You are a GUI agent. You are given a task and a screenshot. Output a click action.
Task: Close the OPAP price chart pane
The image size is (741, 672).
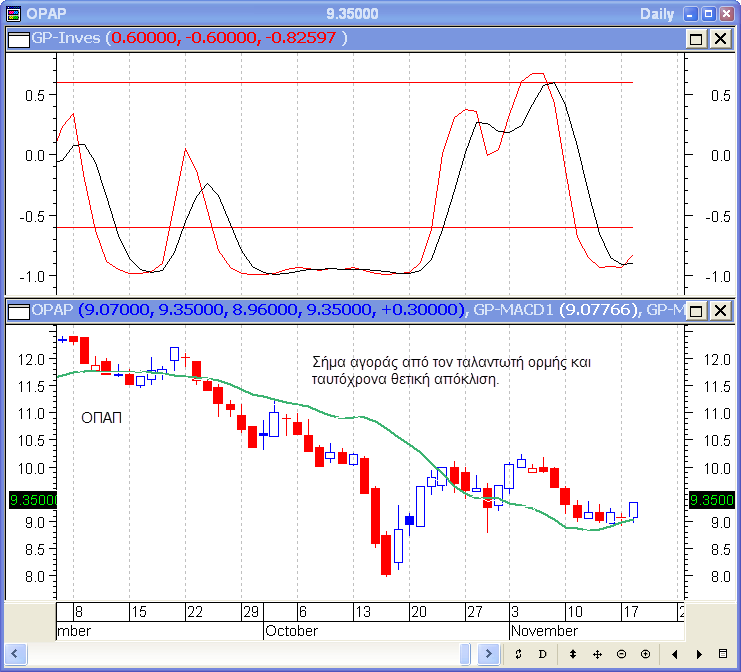719,311
